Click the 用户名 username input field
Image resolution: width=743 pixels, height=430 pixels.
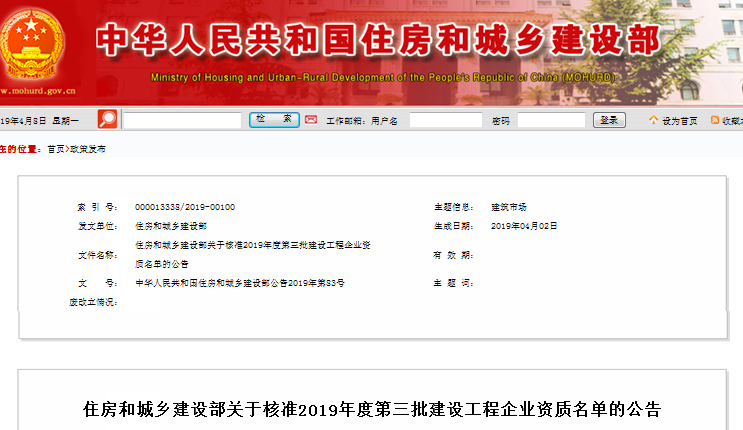445,120
